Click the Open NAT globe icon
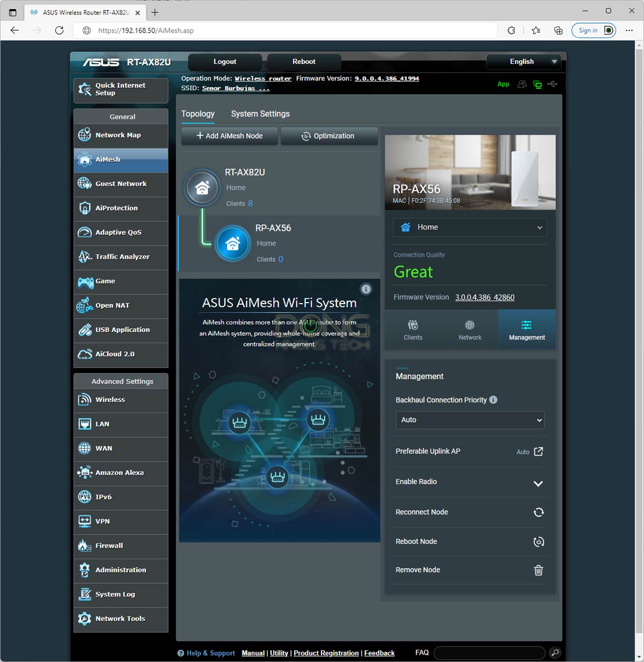Screen dimensions: 644x662 [85, 305]
